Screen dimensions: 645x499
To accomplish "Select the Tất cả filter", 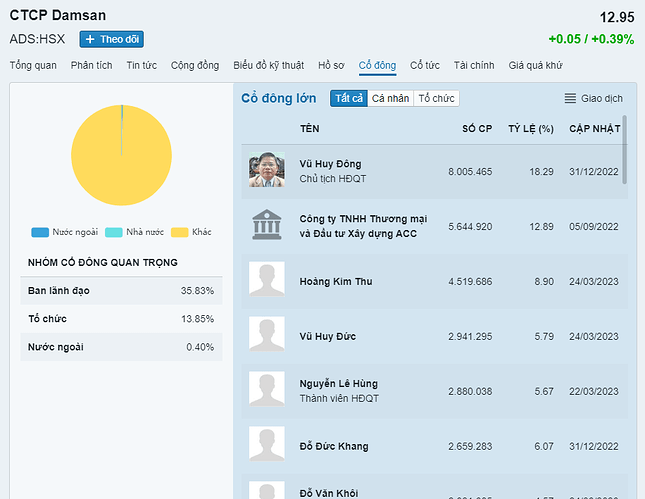I will pyautogui.click(x=349, y=98).
